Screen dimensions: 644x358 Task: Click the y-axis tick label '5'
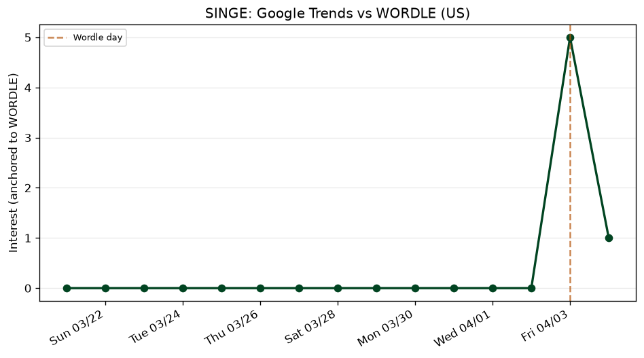click(28, 38)
